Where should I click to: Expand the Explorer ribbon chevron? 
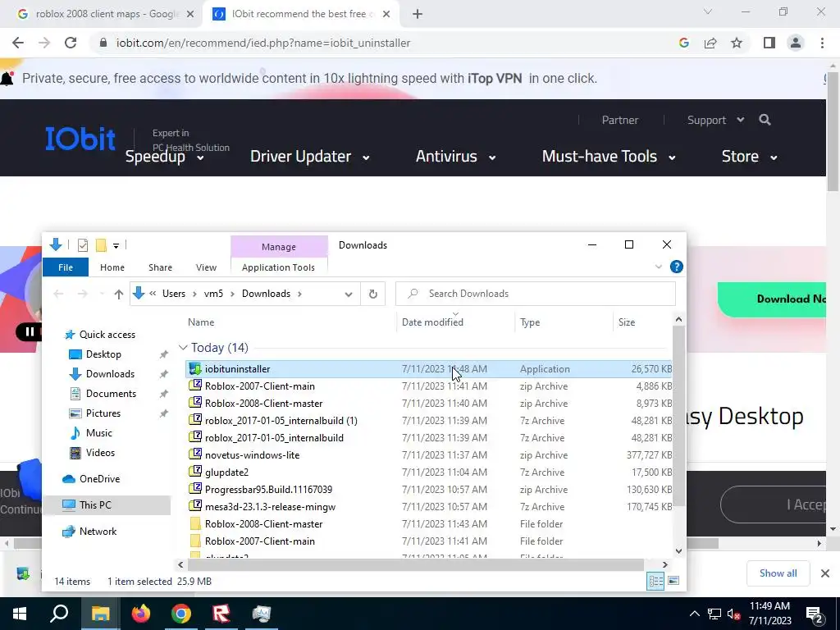coord(659,267)
